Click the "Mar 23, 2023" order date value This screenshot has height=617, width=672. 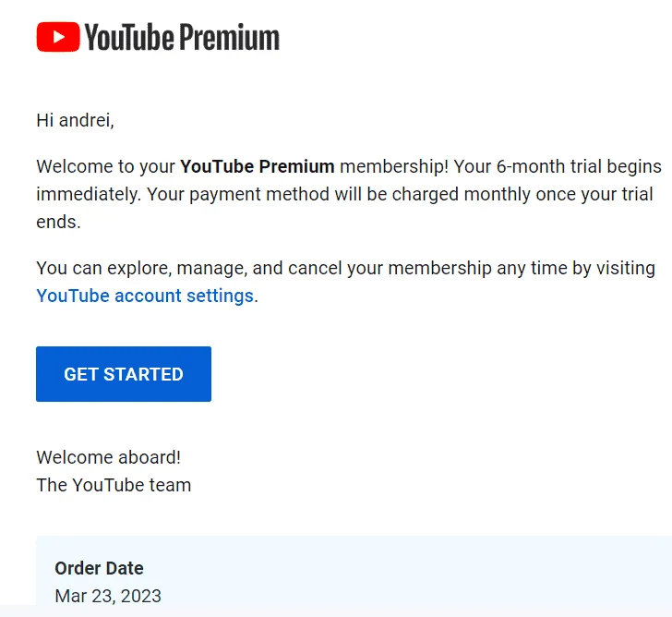pyautogui.click(x=108, y=596)
